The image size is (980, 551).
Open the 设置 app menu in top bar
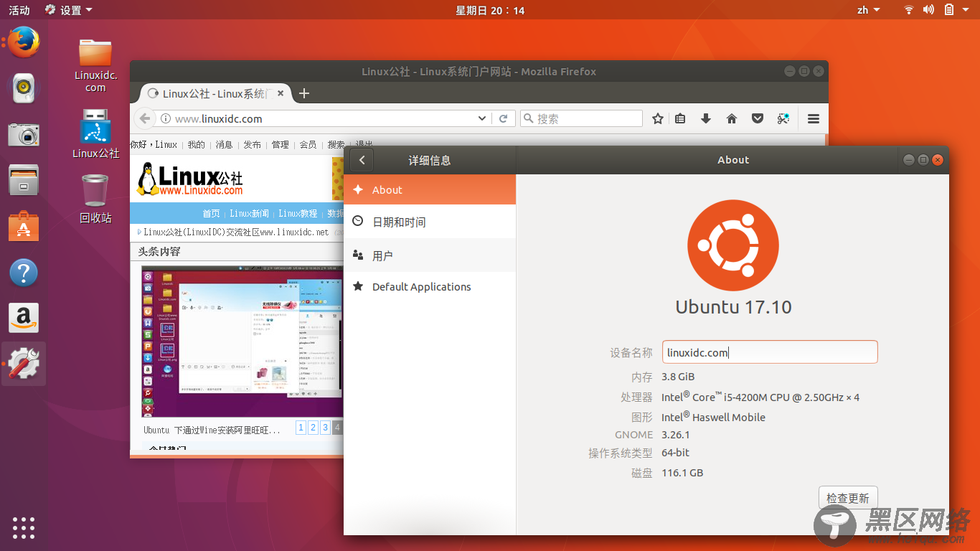coord(69,10)
